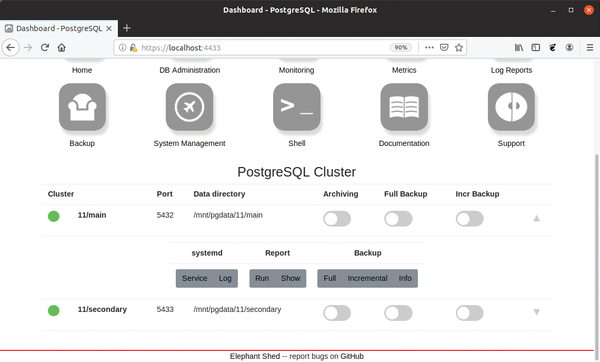The height and width of the screenshot is (362, 600).
Task: Expand the 11/secondary cluster details arrow
Action: 536,312
